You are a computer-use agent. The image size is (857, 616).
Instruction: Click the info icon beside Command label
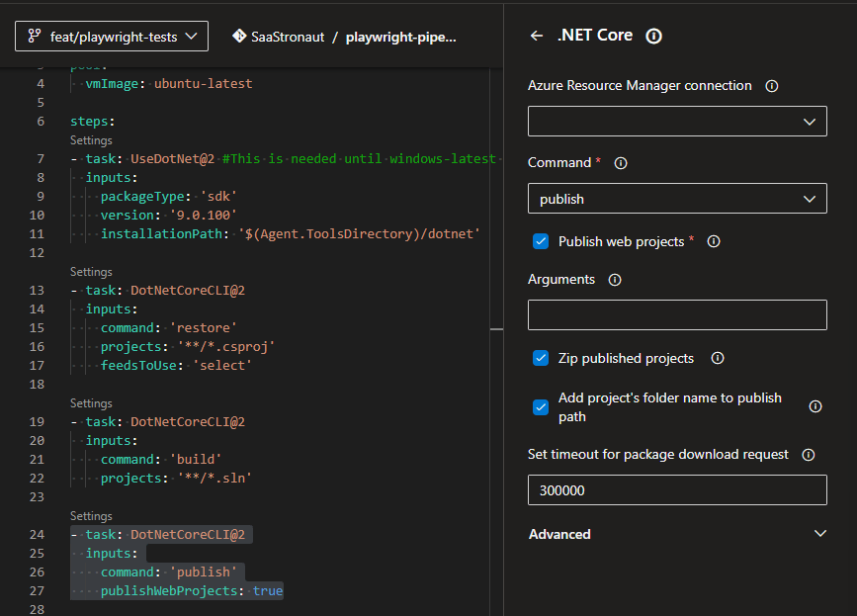click(x=621, y=163)
